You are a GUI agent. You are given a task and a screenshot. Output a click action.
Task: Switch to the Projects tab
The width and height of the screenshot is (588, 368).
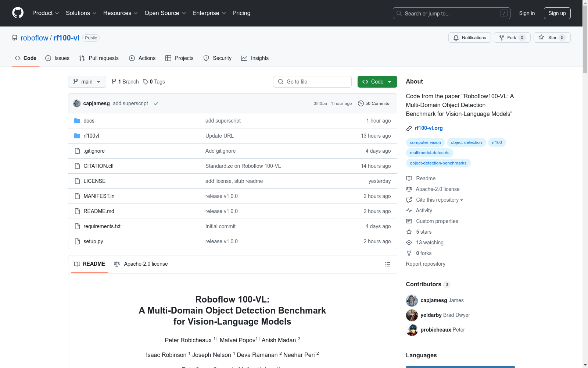[179, 58]
